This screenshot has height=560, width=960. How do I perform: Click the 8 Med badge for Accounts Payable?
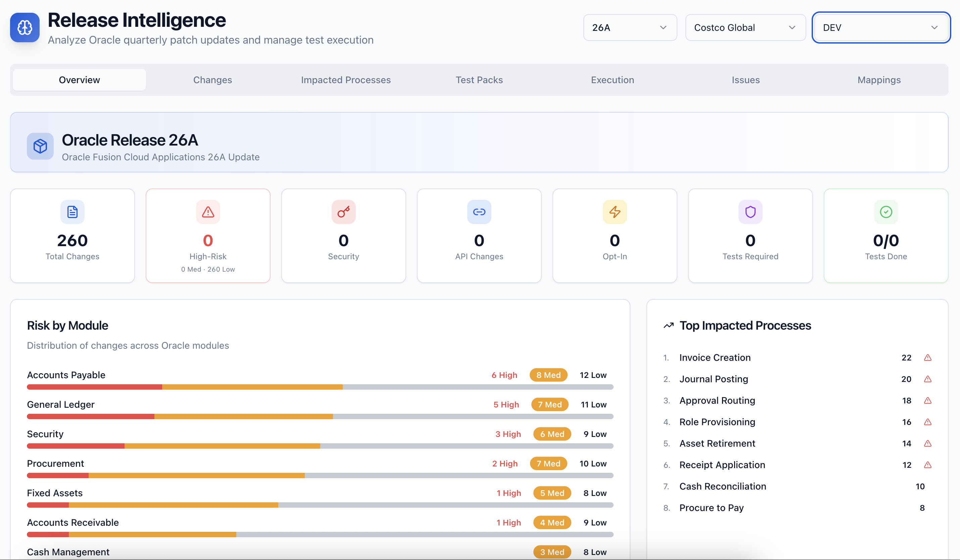pyautogui.click(x=548, y=375)
